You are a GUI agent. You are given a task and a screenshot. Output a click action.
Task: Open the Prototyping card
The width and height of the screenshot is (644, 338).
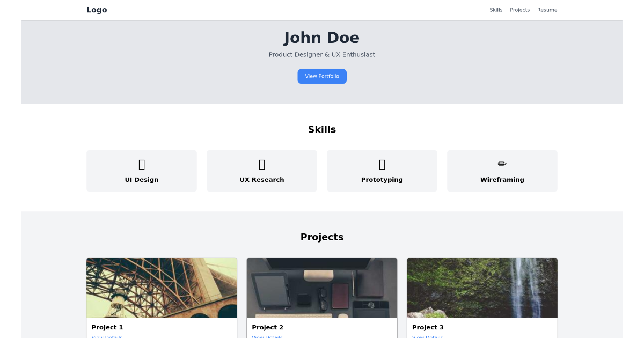point(382,171)
